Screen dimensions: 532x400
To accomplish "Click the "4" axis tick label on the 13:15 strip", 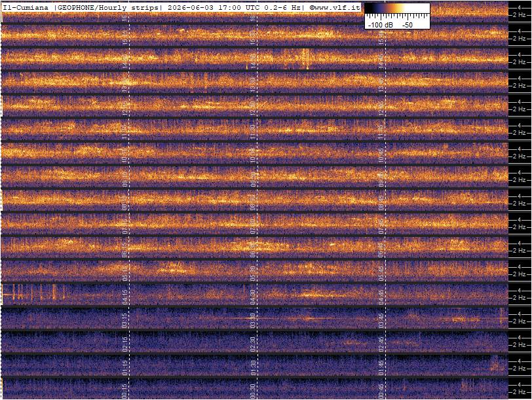I will [x=519, y=79].
